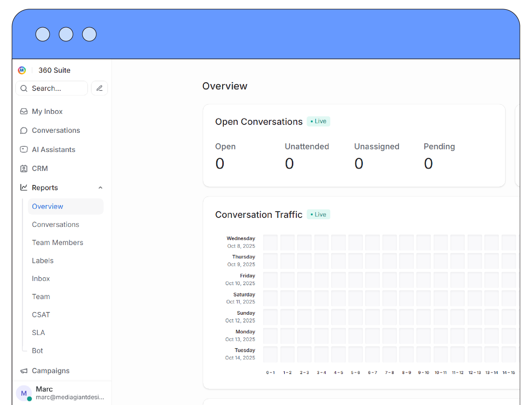
Task: Go to the CSAT report
Action: coord(41,315)
